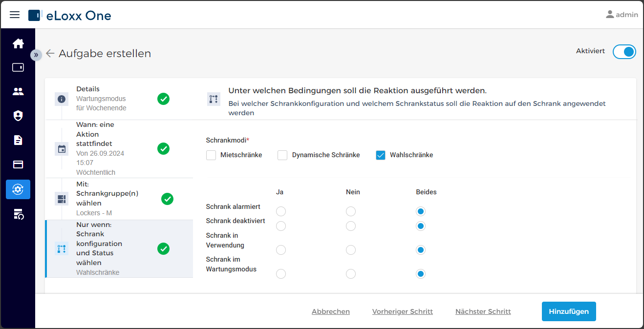Open the admin user account

pos(622,15)
